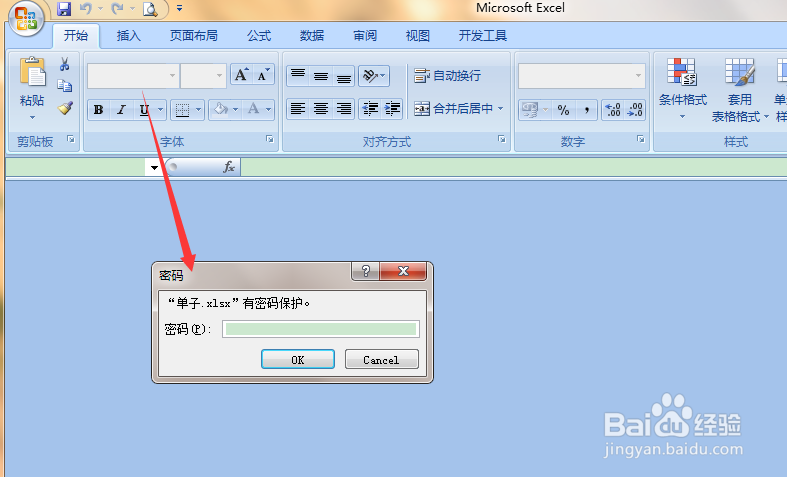
Task: Toggle Underline formatting
Action: coord(145,109)
